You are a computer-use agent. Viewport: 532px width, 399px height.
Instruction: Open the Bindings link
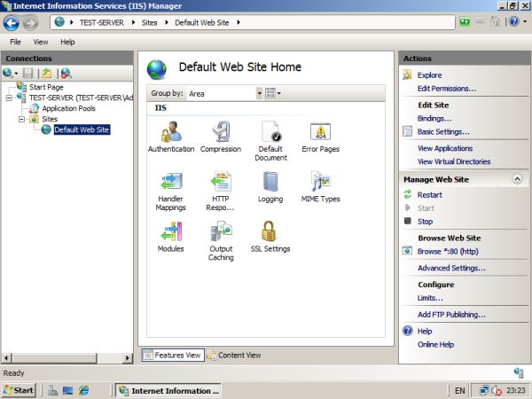(434, 118)
